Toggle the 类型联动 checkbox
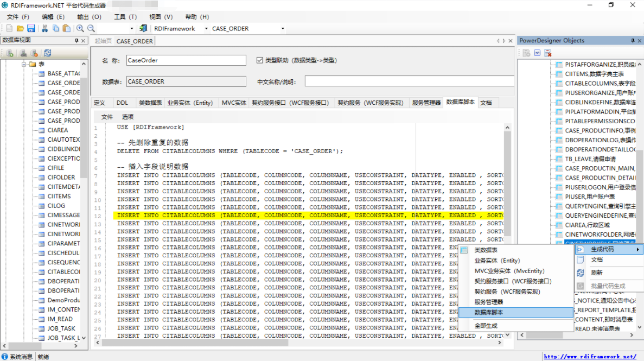Screen dimensions: 644x361 (259, 60)
